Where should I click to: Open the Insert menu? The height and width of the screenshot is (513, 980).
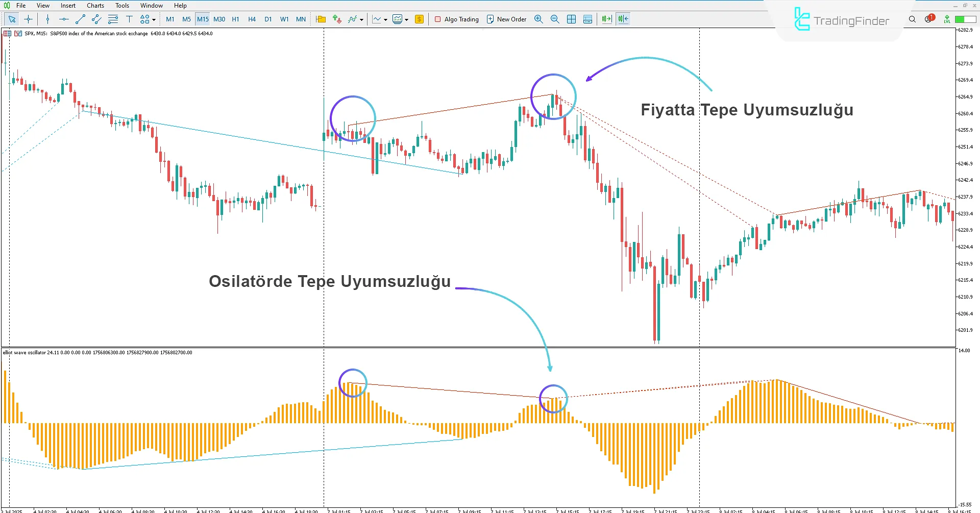(x=68, y=5)
